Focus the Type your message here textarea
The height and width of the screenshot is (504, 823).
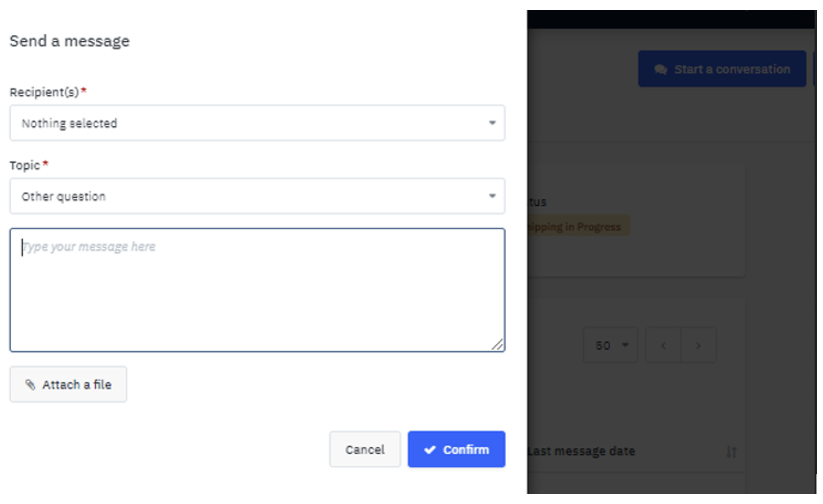point(257,290)
